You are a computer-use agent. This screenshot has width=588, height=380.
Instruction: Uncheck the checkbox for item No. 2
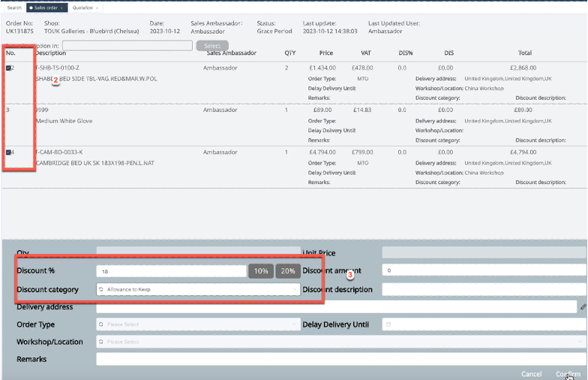(x=8, y=68)
